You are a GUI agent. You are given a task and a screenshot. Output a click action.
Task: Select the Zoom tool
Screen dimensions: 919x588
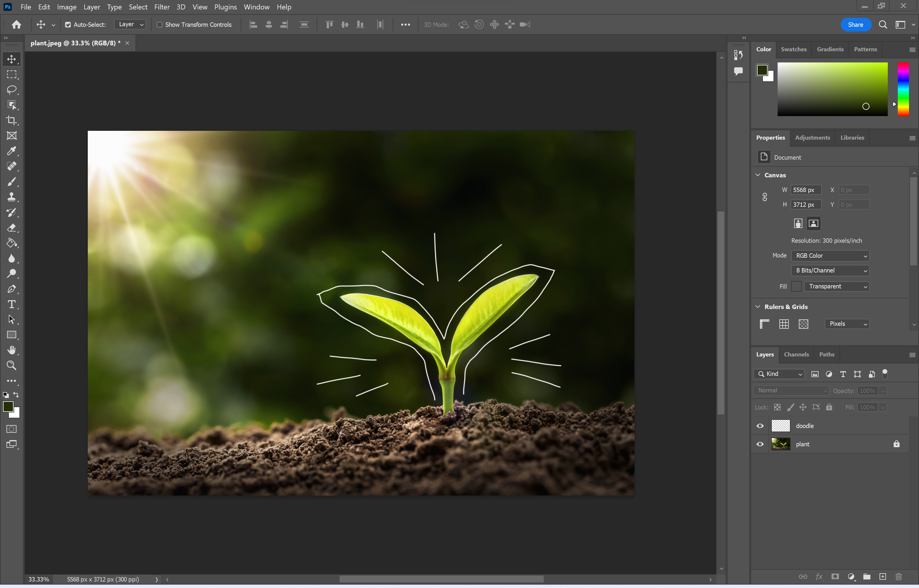click(11, 365)
